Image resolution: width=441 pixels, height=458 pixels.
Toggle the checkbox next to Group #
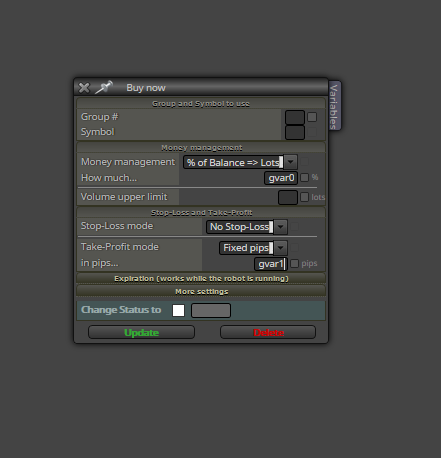tap(312, 117)
